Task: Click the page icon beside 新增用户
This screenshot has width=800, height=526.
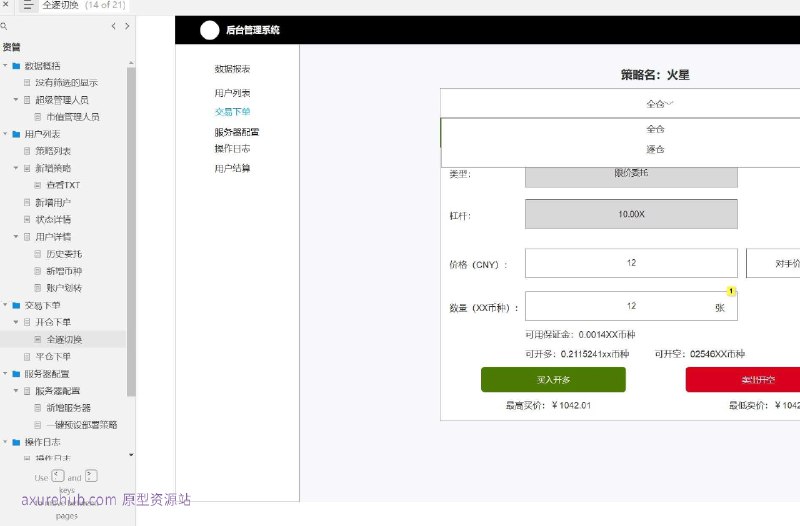Action: pos(27,203)
